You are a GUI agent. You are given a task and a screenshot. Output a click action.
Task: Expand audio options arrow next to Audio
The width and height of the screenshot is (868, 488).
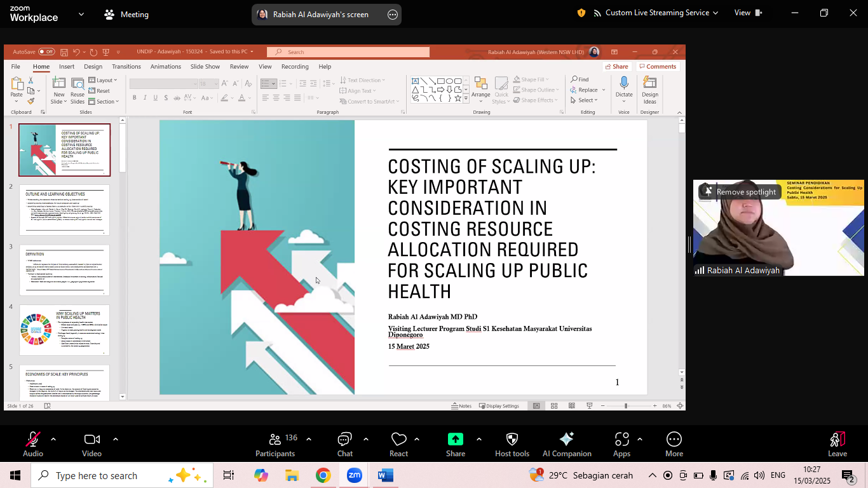(x=53, y=439)
